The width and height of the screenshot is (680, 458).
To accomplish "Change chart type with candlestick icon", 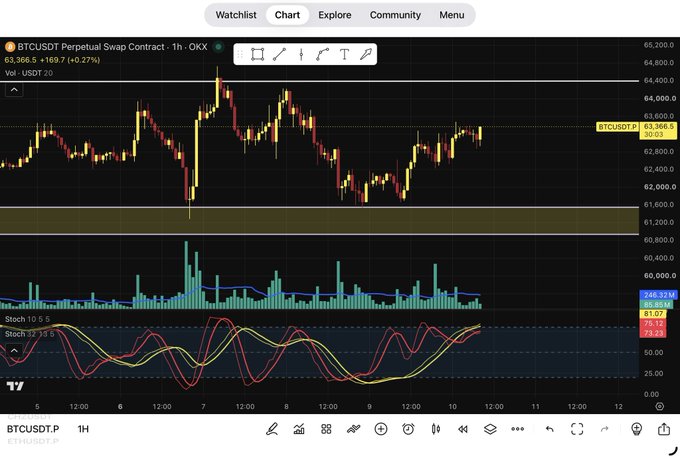I will pos(436,429).
